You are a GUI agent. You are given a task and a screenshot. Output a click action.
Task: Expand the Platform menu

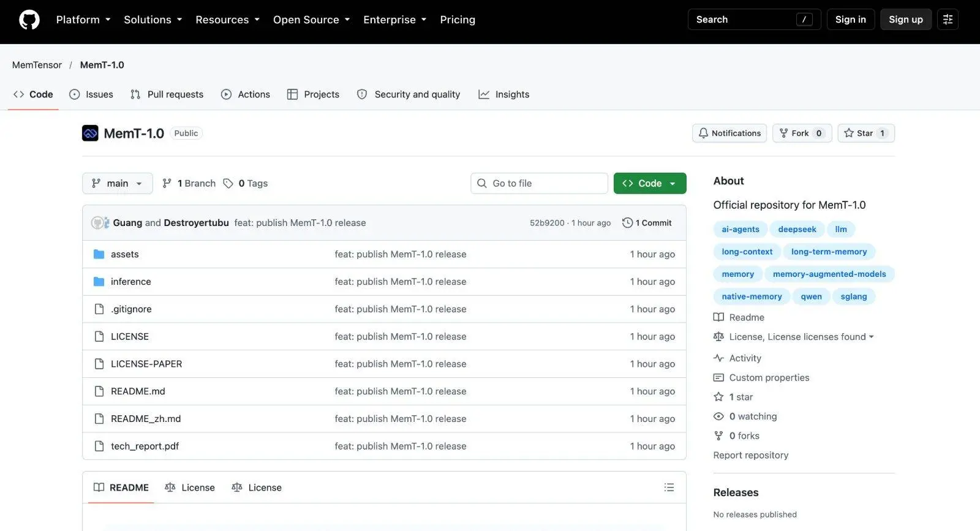tap(83, 20)
